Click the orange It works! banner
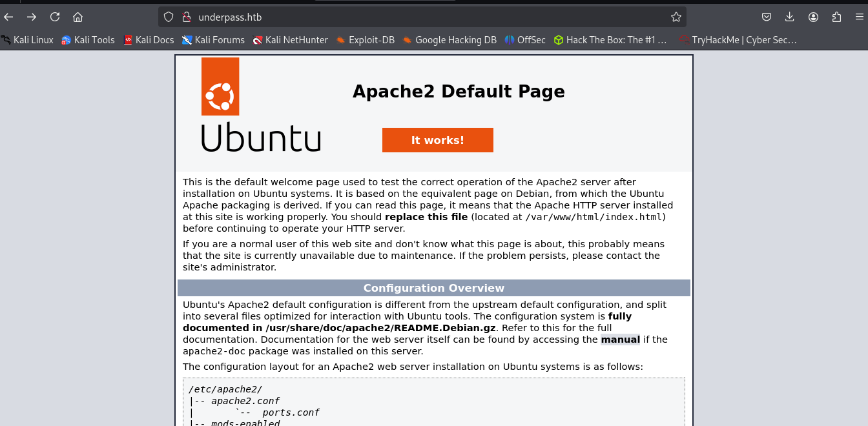 (437, 139)
